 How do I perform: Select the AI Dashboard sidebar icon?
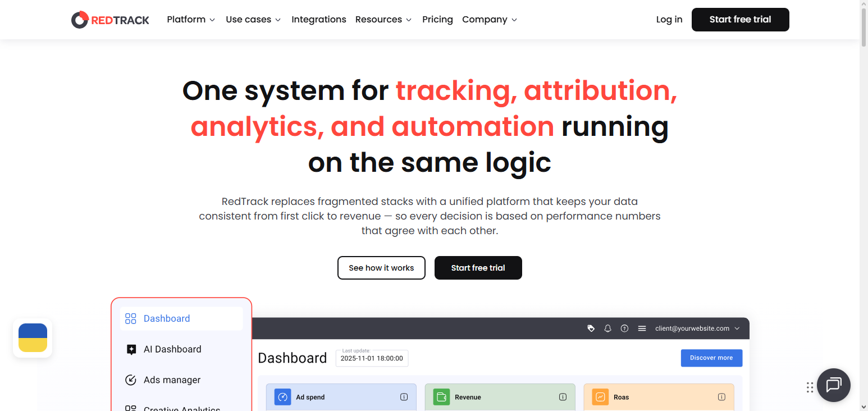tap(131, 349)
